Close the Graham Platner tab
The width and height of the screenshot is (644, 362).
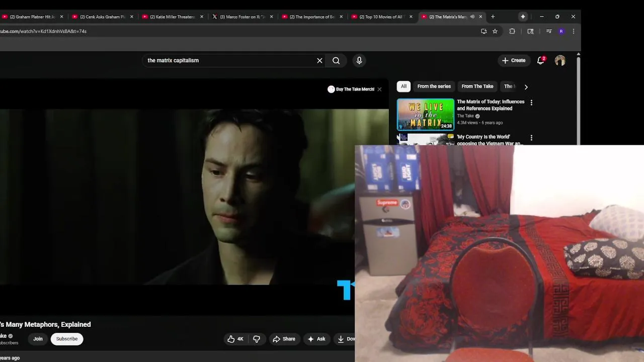click(62, 17)
